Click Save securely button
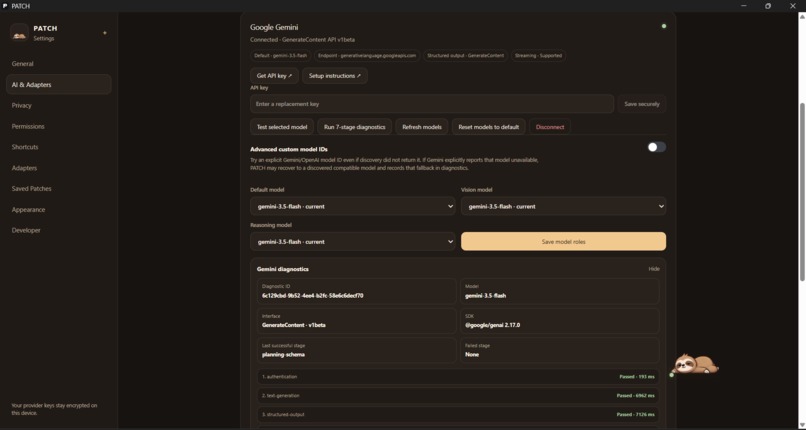The height and width of the screenshot is (430, 806). [x=642, y=104]
